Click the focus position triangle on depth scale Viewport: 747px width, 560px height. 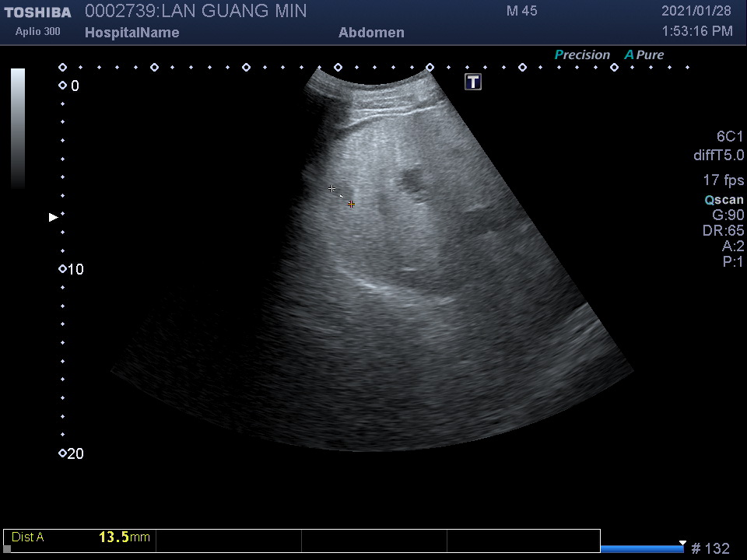[x=53, y=218]
